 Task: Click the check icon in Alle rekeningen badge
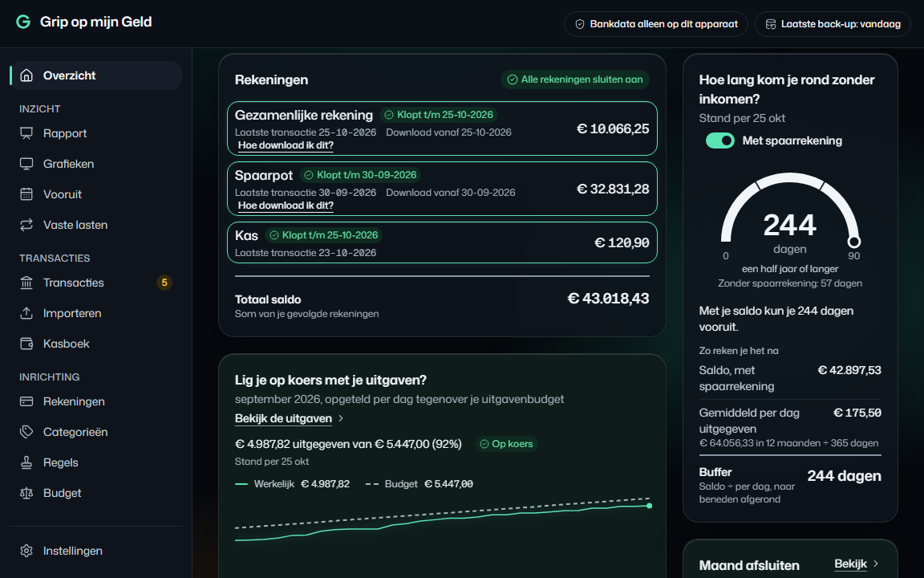click(x=513, y=79)
